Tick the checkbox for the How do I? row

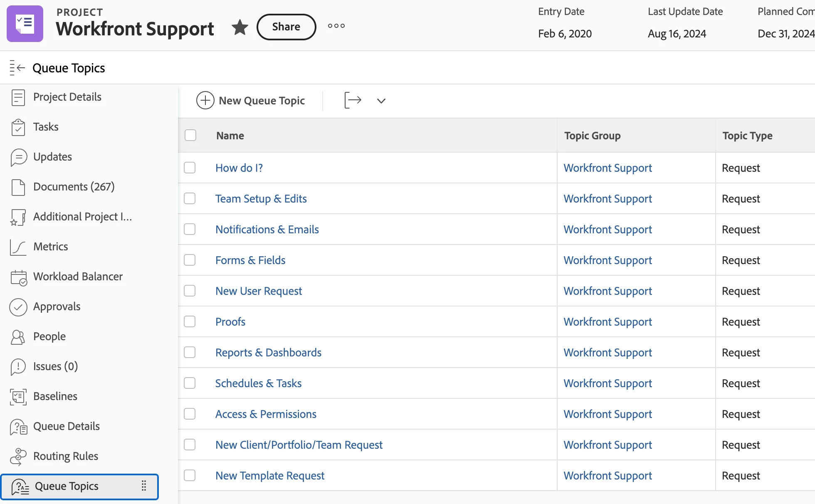click(x=190, y=168)
